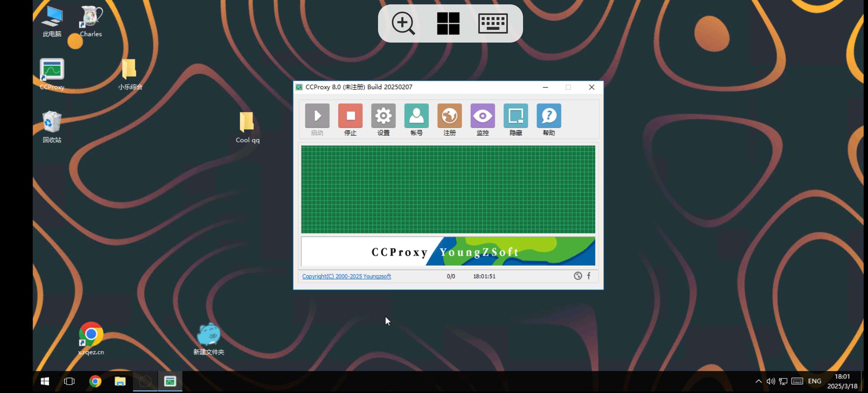868x393 pixels.
Task: Click the 0/0 connection count in status bar
Action: point(451,276)
